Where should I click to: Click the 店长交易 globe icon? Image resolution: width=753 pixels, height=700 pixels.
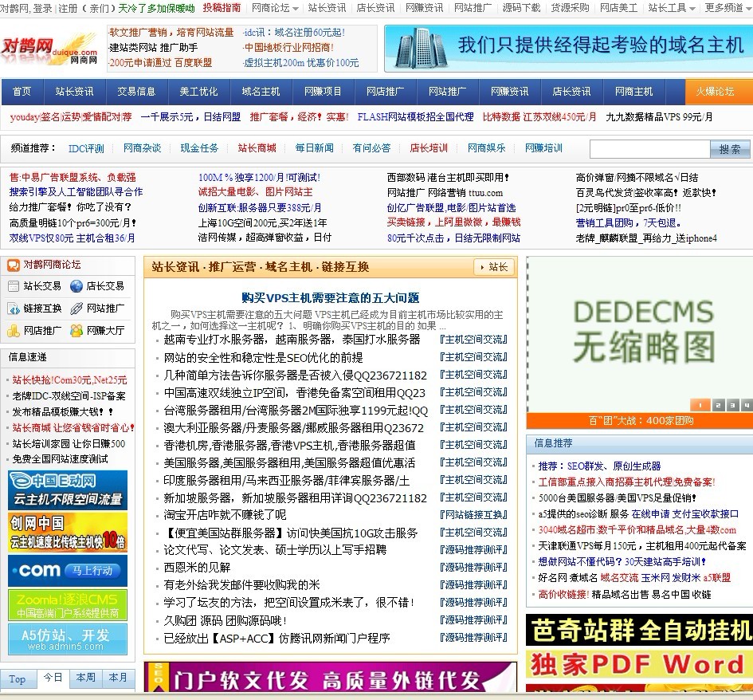pyautogui.click(x=76, y=286)
